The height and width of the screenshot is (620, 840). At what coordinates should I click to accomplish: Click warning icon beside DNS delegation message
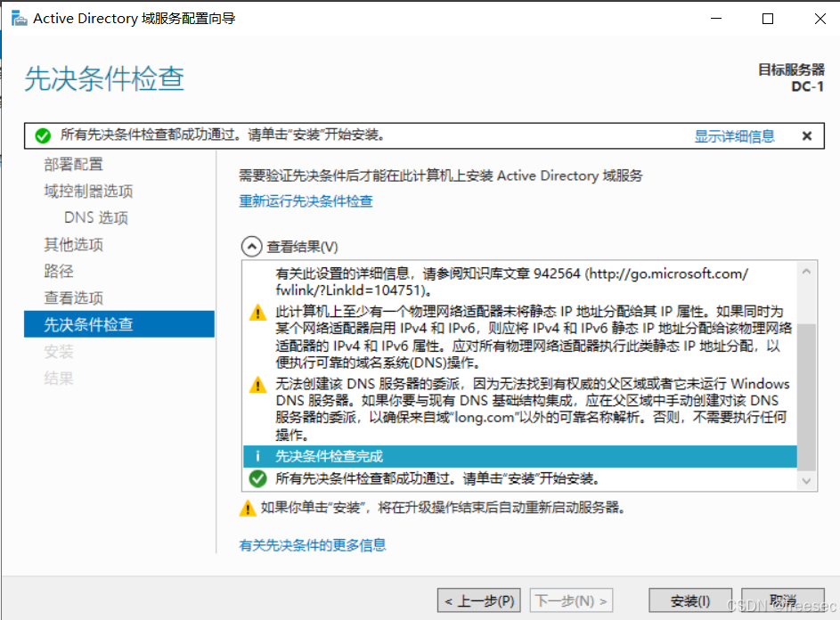point(257,385)
